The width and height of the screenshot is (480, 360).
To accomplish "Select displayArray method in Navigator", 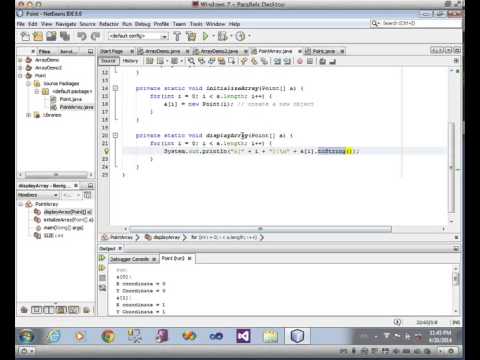I will 68,212.
